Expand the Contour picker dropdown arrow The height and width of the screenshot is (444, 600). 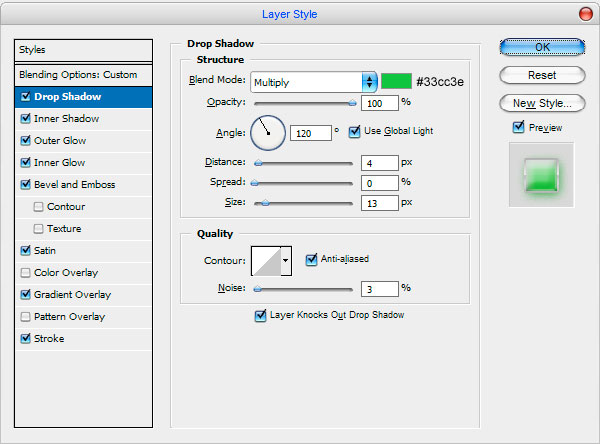pyautogui.click(x=286, y=261)
